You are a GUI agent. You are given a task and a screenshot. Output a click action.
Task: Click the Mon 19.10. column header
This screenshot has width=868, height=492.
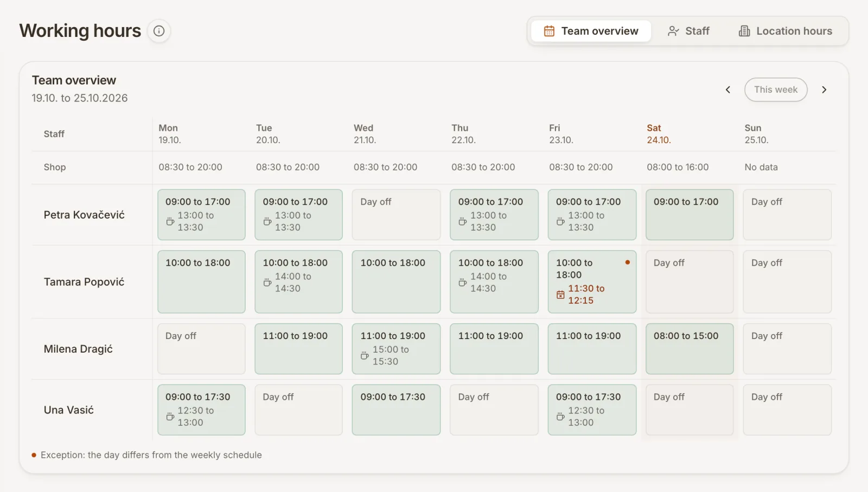coord(170,134)
